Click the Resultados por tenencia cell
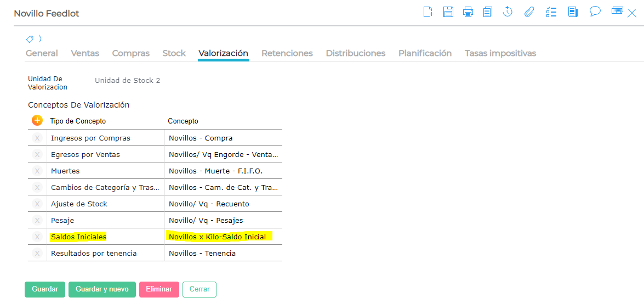The width and height of the screenshot is (644, 303). tap(106, 253)
